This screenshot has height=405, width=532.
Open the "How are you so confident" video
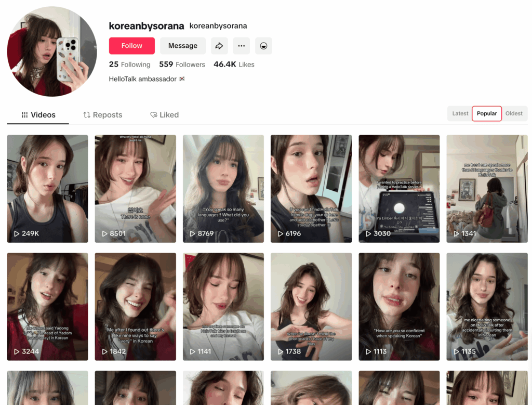(399, 306)
